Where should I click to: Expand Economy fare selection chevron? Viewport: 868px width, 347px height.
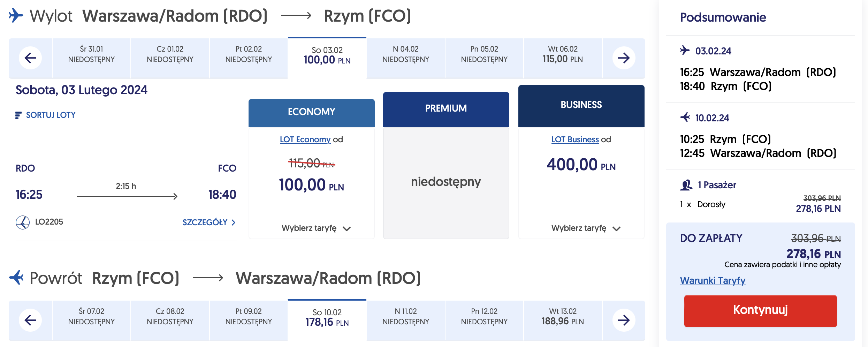coord(347,229)
